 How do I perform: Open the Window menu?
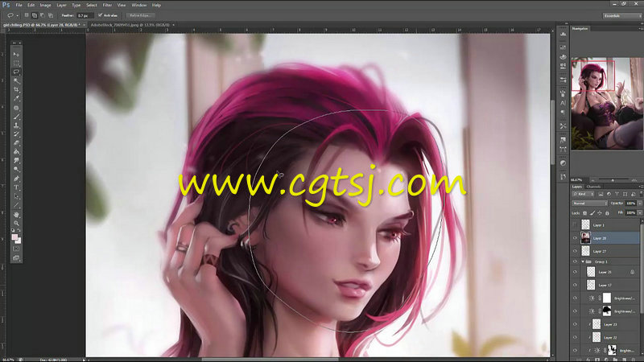point(138,6)
